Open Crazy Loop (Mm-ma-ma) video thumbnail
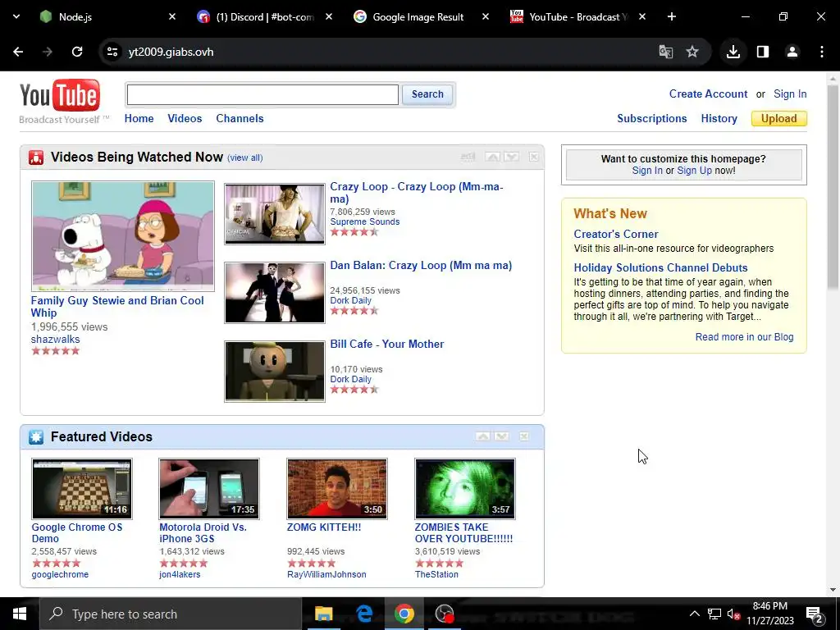The image size is (840, 630). (274, 214)
